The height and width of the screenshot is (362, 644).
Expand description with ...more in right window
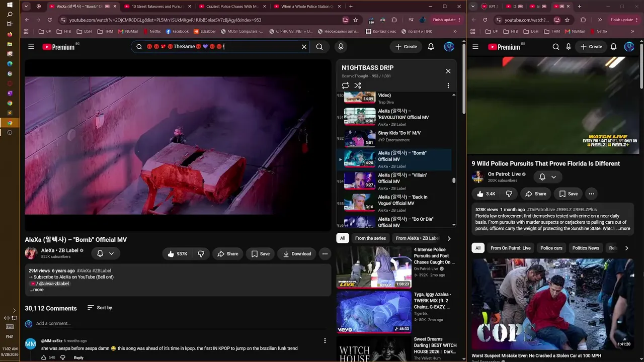623,229
